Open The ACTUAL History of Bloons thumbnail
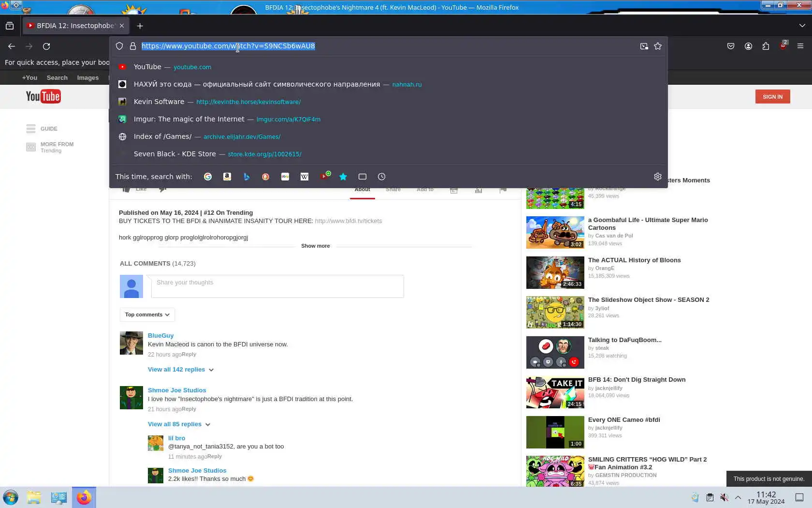The height and width of the screenshot is (508, 812). click(x=555, y=272)
